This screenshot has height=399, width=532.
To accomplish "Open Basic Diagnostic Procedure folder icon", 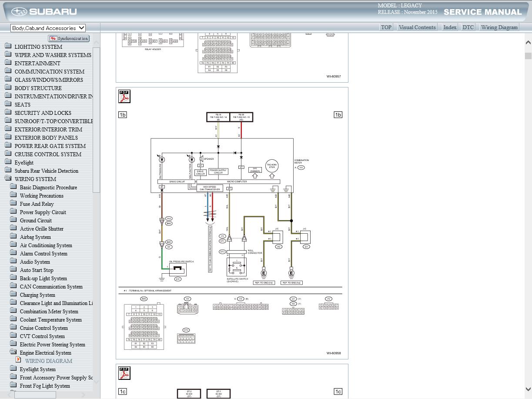I will pyautogui.click(x=13, y=187).
